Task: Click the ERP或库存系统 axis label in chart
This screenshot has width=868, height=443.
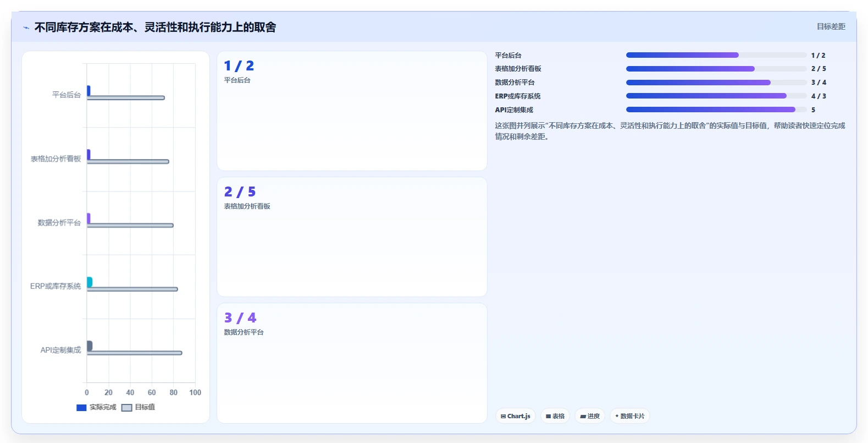Action: (56, 286)
